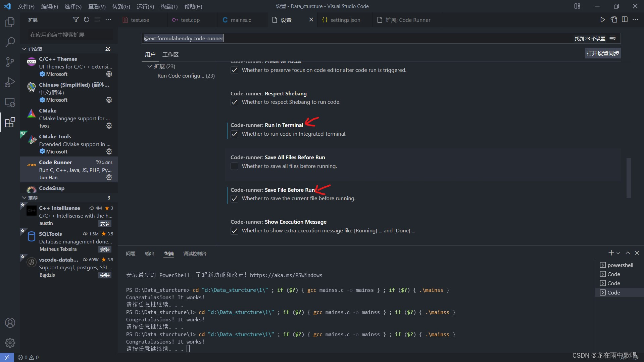Open settings JSON file icon
644x362 pixels.
click(x=614, y=20)
